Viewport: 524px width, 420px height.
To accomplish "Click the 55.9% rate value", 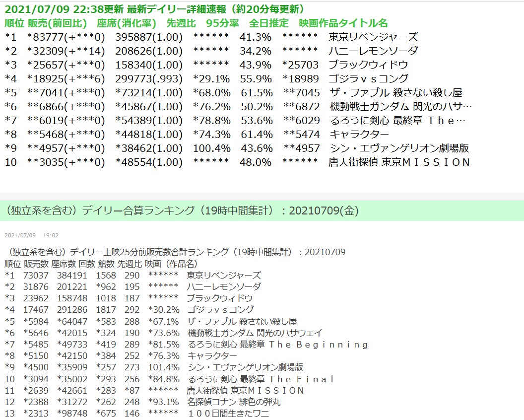I will click(256, 78).
